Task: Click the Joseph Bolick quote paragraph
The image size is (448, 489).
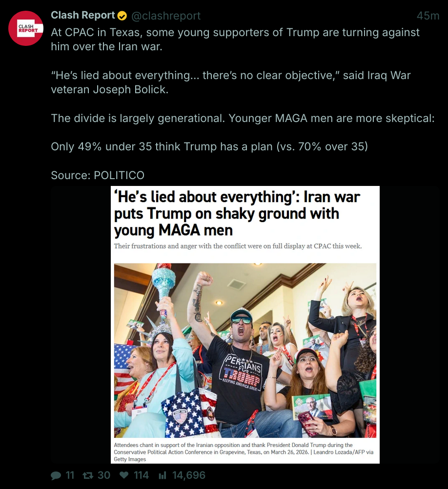Action: pyautogui.click(x=231, y=82)
